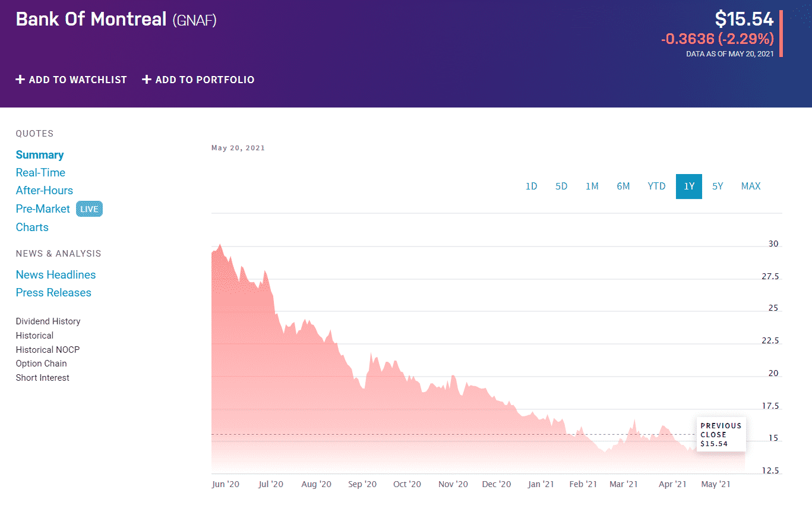Click the Bank Of Montreal title

[x=91, y=19]
